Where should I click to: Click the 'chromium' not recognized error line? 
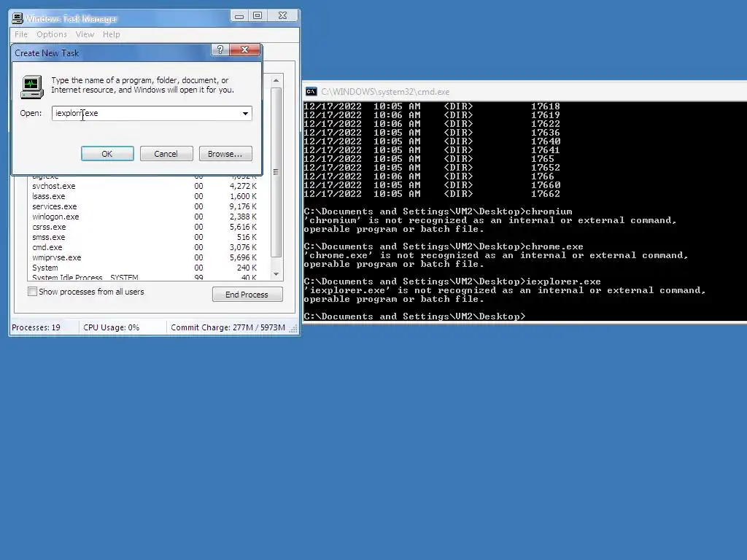[x=489, y=220]
